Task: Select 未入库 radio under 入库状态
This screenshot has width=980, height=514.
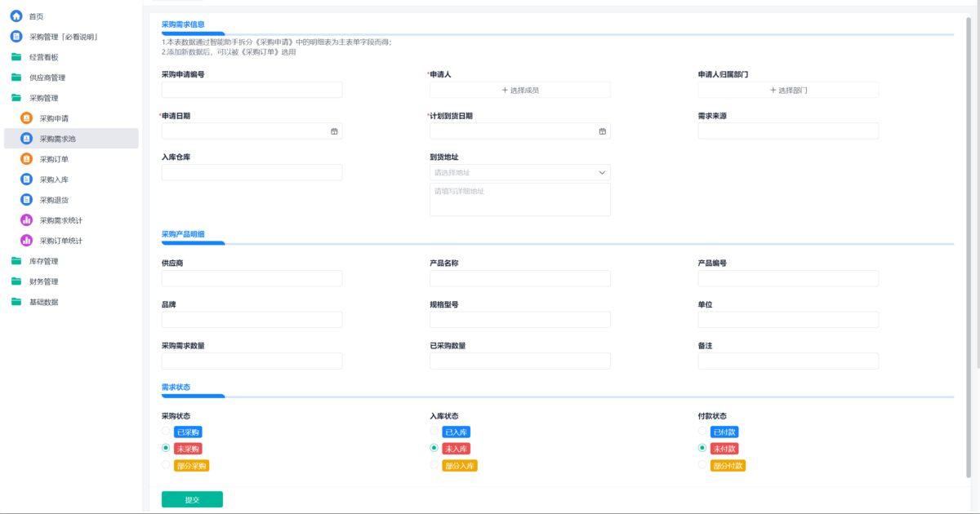Action: (x=434, y=448)
